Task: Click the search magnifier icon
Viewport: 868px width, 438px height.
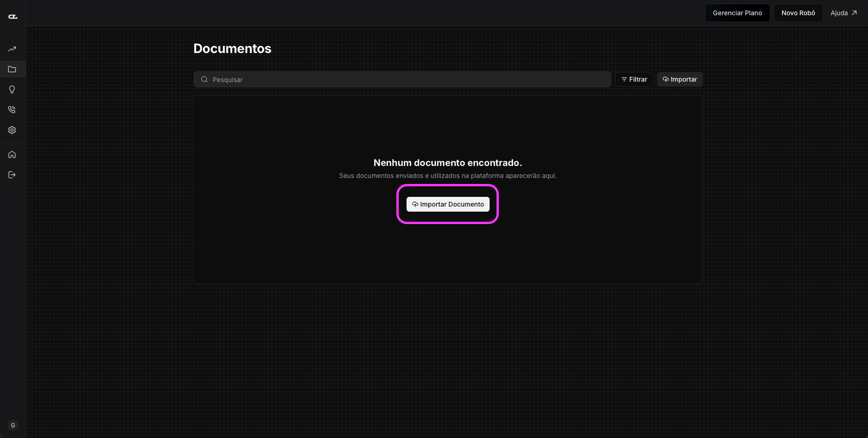Action: pyautogui.click(x=204, y=79)
